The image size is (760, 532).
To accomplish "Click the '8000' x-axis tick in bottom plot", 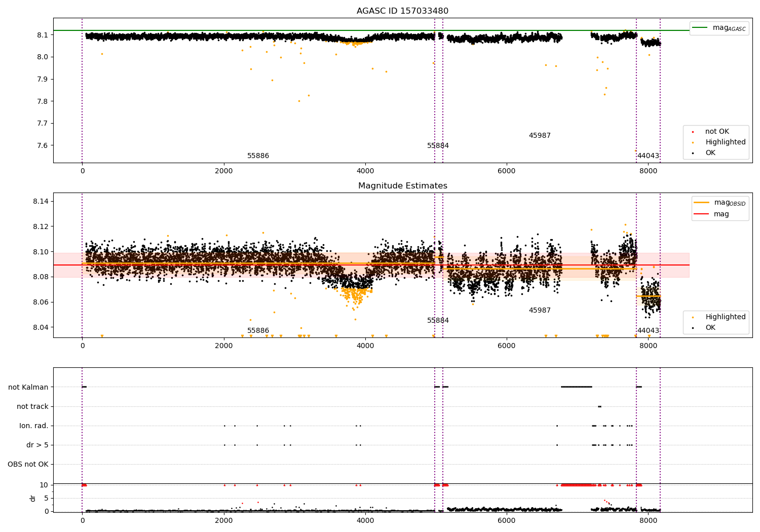I will tap(649, 521).
